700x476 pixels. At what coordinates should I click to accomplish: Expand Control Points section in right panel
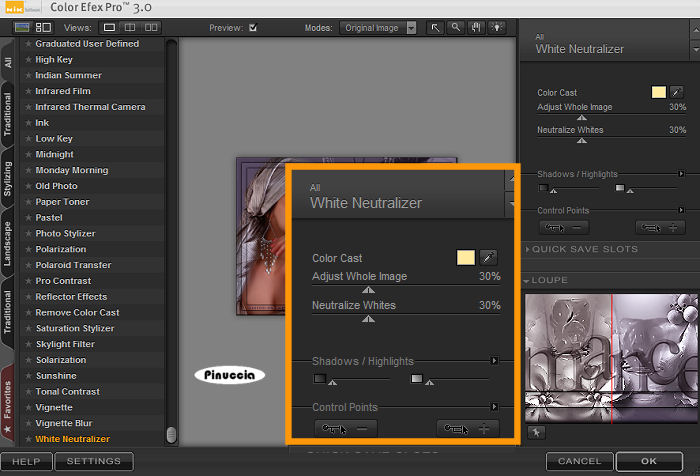[x=681, y=210]
